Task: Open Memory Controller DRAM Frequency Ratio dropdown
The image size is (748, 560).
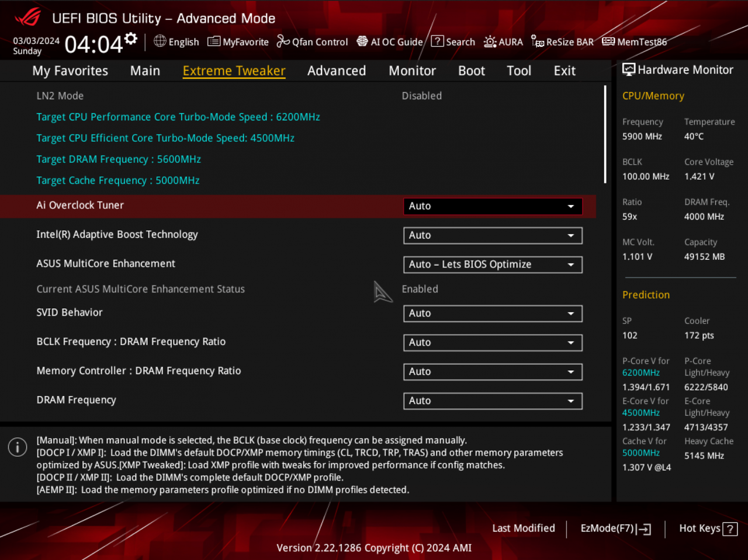Action: point(493,372)
